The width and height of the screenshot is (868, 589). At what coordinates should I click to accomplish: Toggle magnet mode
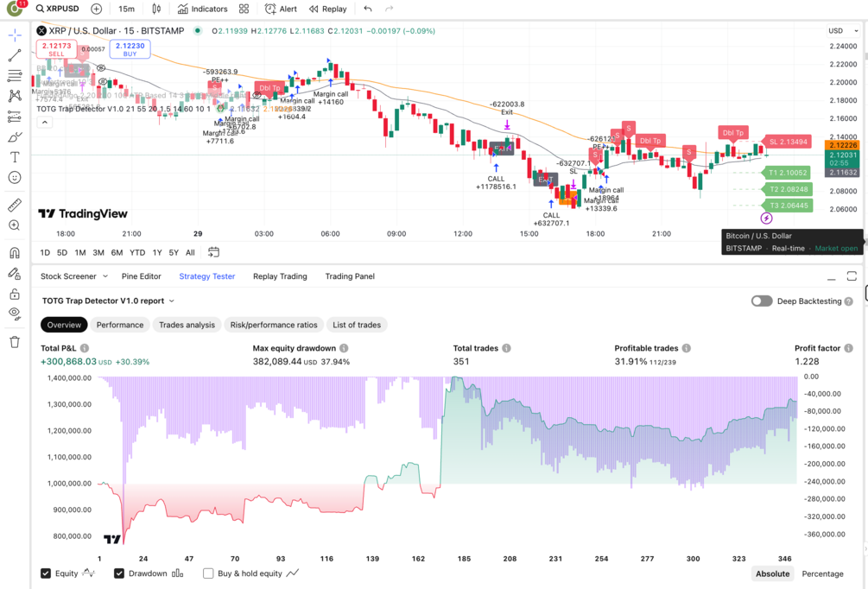(15, 253)
